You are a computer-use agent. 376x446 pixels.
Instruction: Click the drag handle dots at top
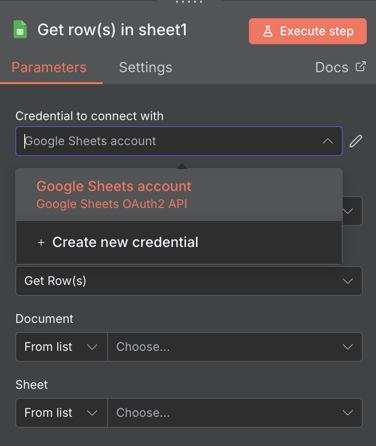point(189,2)
